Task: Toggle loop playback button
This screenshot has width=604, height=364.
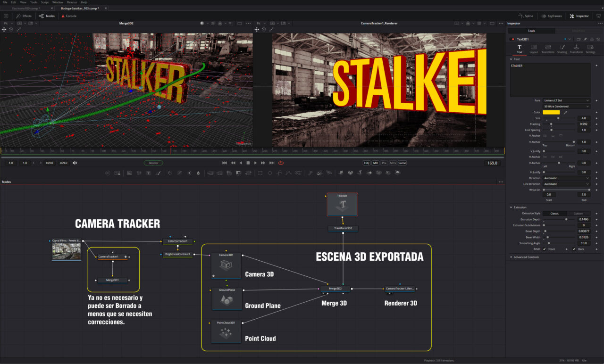Action: 281,163
